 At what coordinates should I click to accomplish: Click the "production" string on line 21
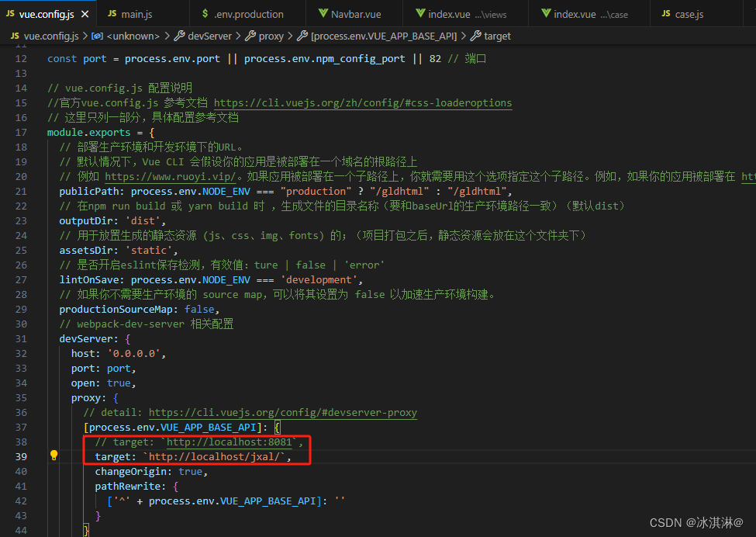coord(316,192)
